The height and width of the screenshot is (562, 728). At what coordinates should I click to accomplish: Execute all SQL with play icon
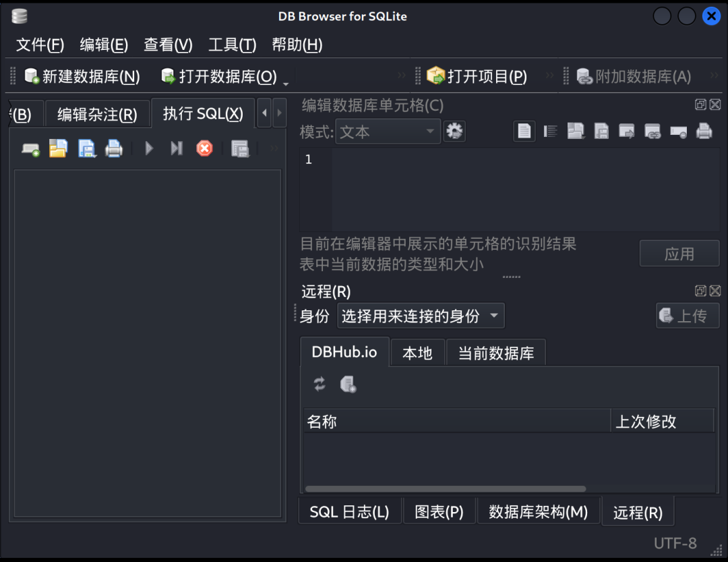pyautogui.click(x=148, y=148)
